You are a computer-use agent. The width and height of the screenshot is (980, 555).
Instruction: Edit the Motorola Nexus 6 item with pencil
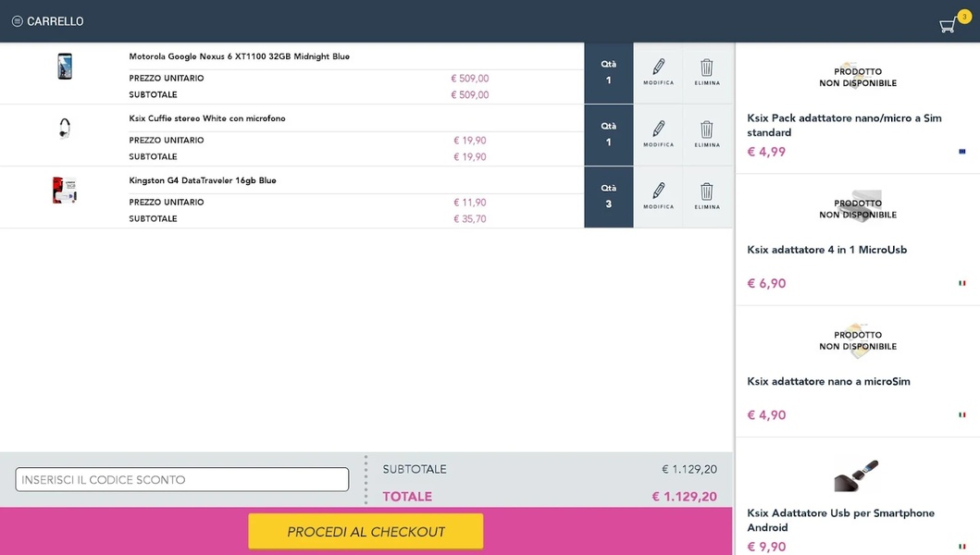[x=658, y=72]
